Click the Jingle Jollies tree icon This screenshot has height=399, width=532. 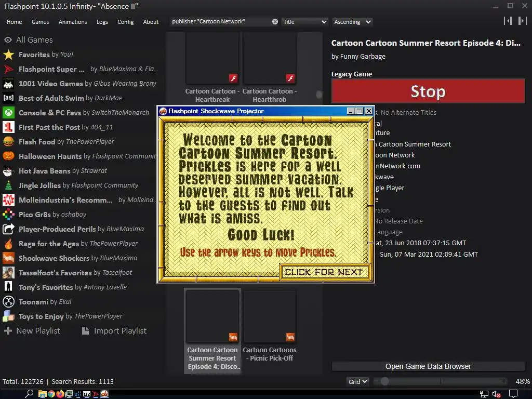coord(8,185)
